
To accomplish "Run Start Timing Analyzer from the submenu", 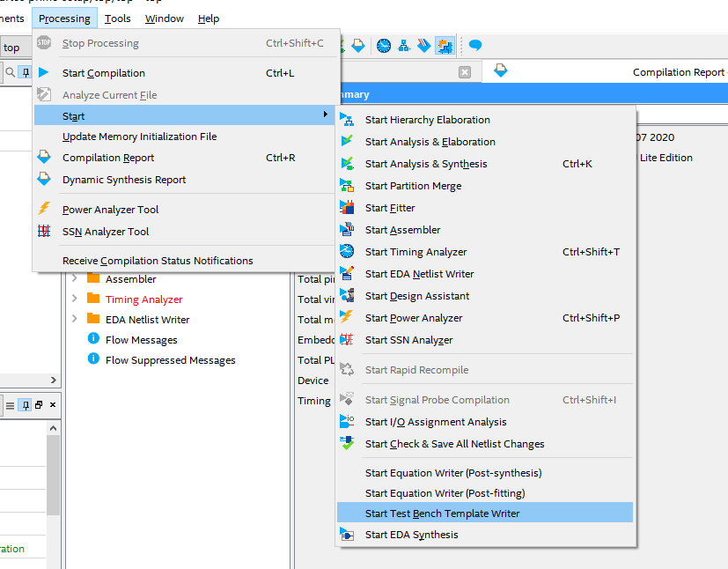I will pyautogui.click(x=485, y=252).
